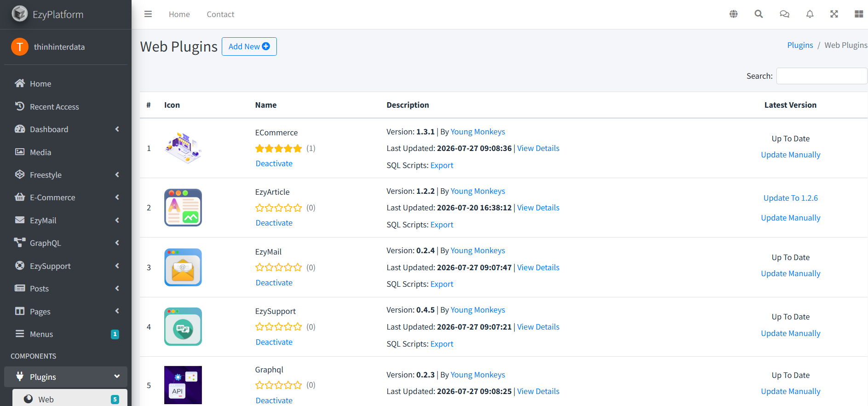Click the Menus bars icon

20,334
